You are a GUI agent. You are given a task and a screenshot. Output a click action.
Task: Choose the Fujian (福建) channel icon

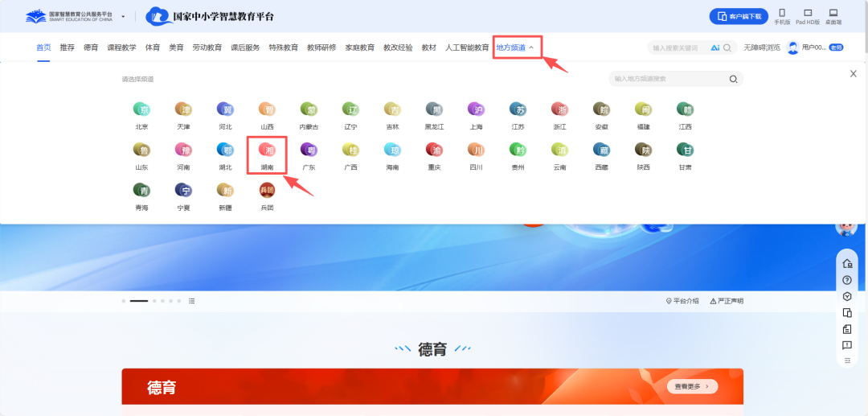click(x=643, y=109)
